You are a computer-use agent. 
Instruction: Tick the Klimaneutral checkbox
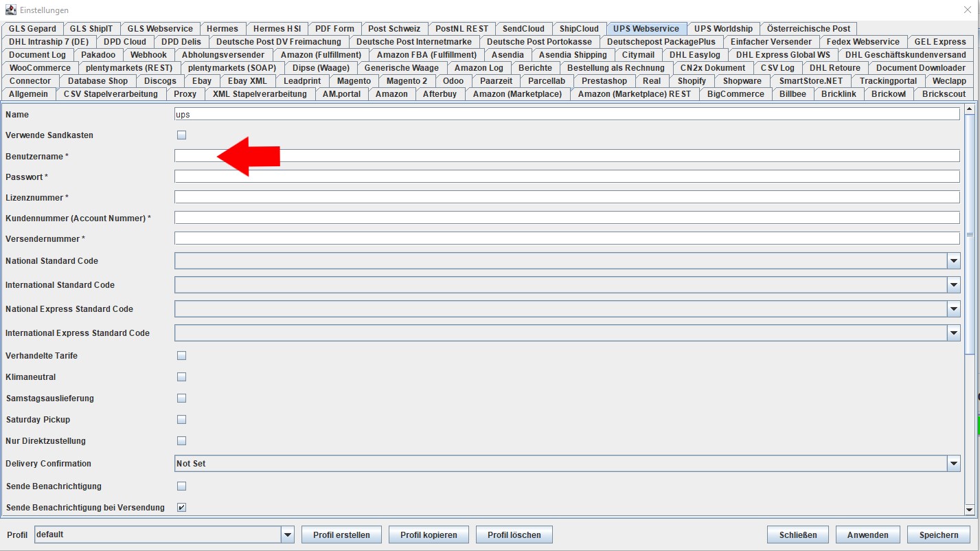tap(181, 377)
